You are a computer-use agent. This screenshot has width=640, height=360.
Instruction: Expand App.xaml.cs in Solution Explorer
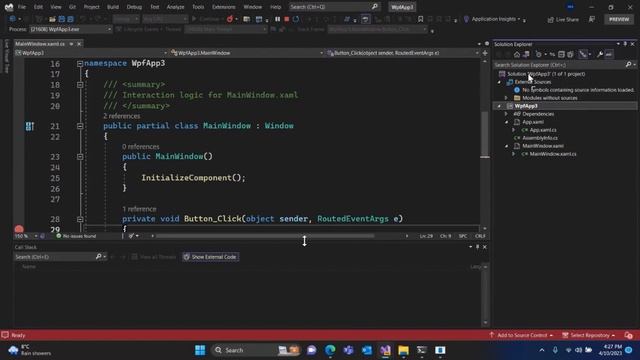[514, 130]
